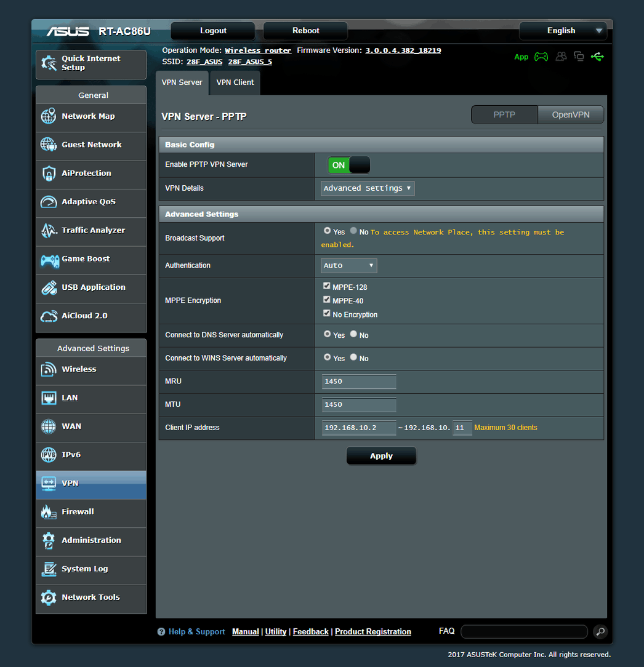Click the Reboot button

[x=305, y=31]
